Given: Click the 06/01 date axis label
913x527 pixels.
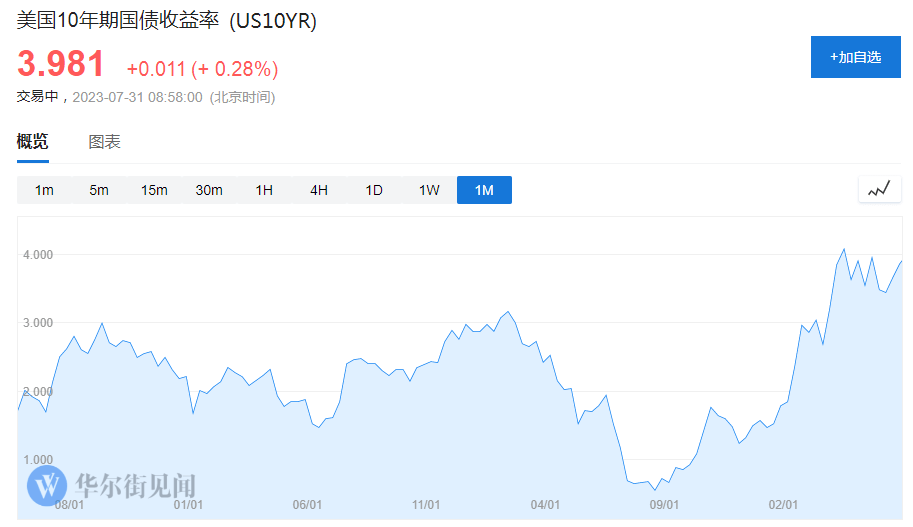Looking at the screenshot, I should (307, 505).
